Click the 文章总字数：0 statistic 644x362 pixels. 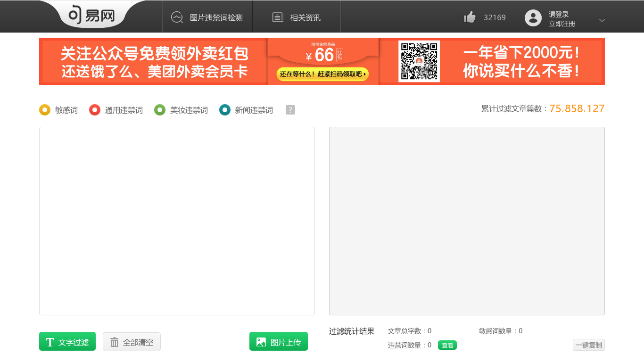tap(410, 331)
